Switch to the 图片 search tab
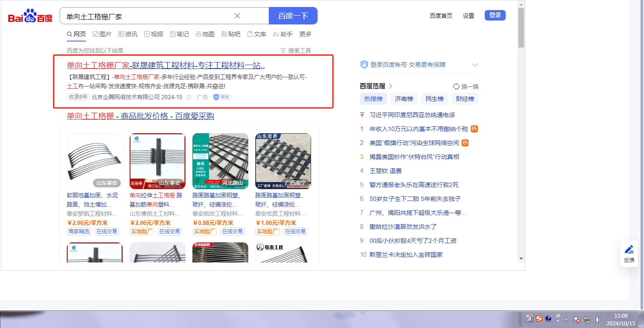Screen dimensions: 644x328 (x=102, y=34)
